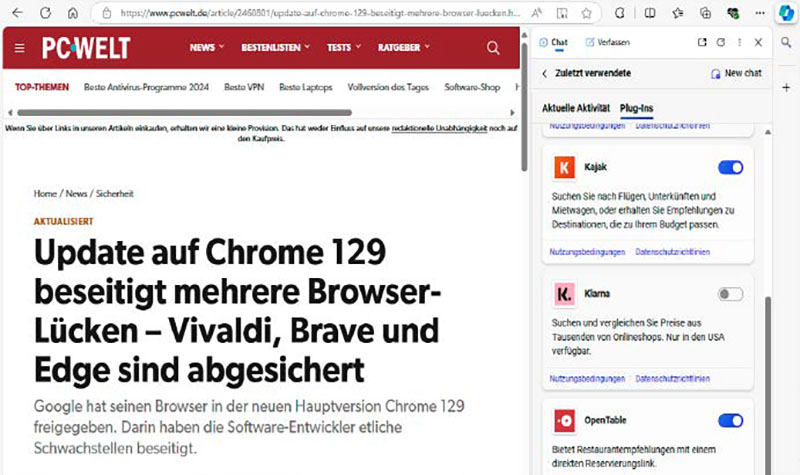Open the Favorites list icon in toolbar
Screen dimensions: 800x475
coord(678,13)
